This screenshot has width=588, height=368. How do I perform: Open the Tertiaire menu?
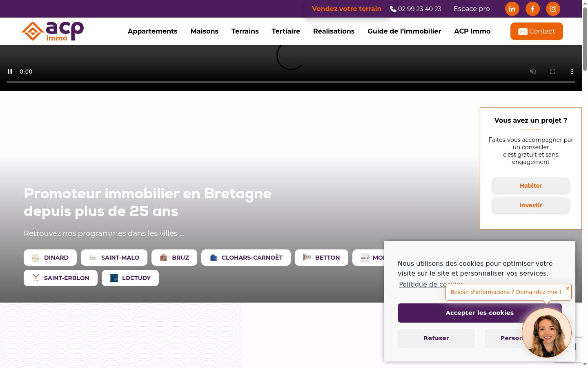coord(286,31)
